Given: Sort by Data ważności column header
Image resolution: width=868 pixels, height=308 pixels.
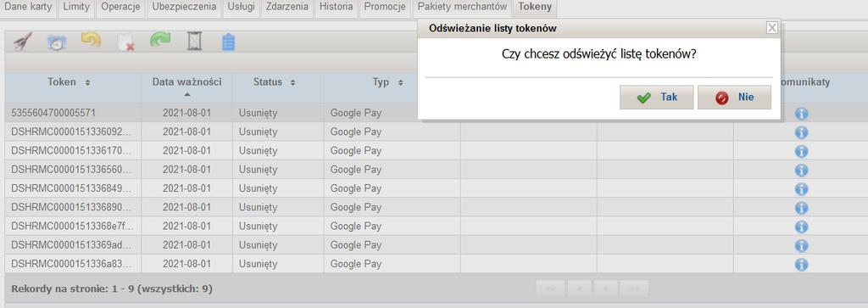Looking at the screenshot, I should 187,88.
